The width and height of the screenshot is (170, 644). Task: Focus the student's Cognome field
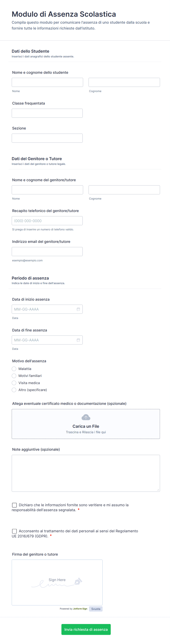pyautogui.click(x=124, y=82)
